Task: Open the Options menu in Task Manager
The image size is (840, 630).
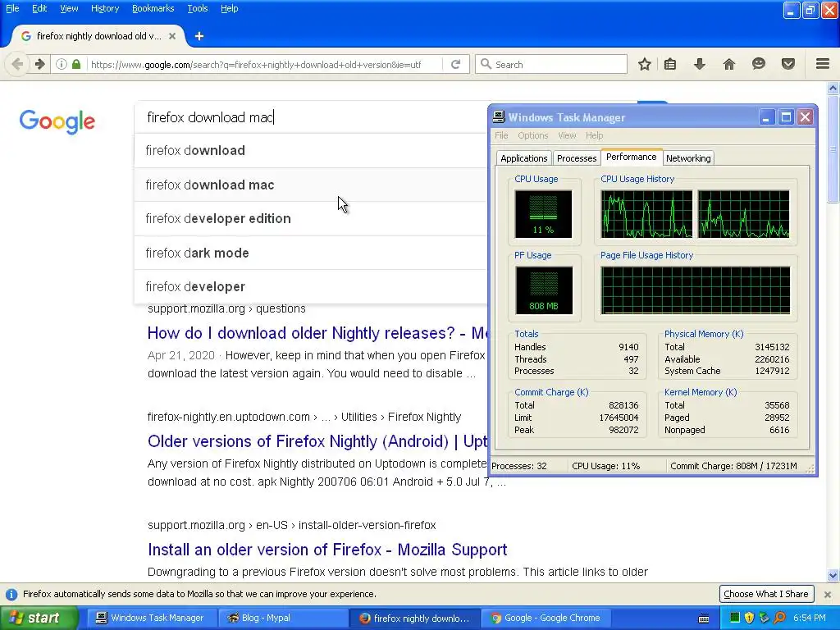Action: pyautogui.click(x=532, y=135)
